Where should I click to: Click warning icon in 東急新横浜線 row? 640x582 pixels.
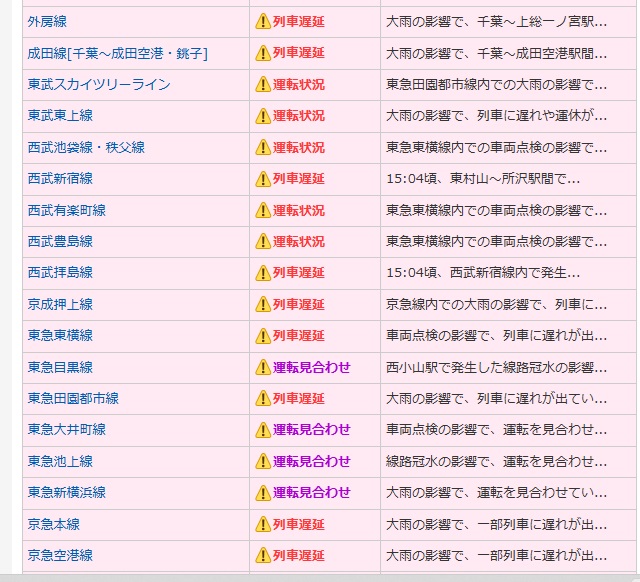263,492
